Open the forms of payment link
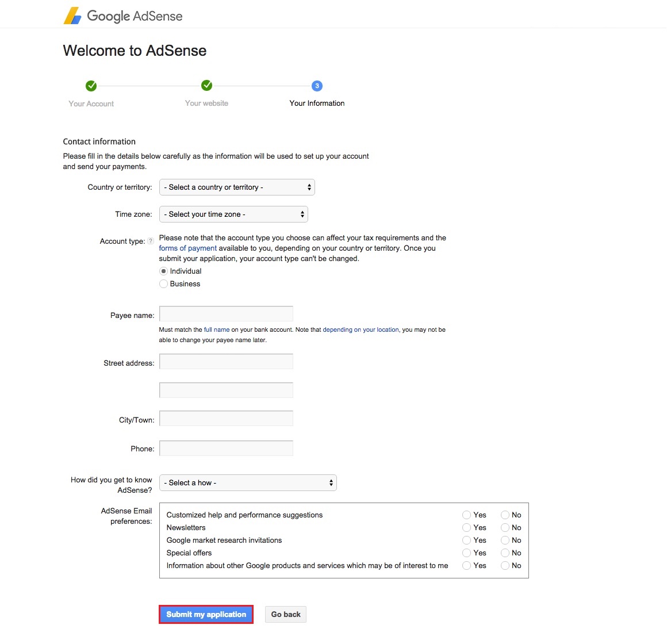Screen dimensions: 667x644 [187, 248]
